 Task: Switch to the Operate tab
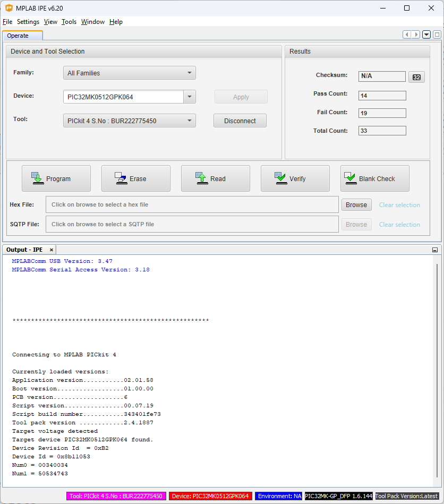[x=21, y=36]
